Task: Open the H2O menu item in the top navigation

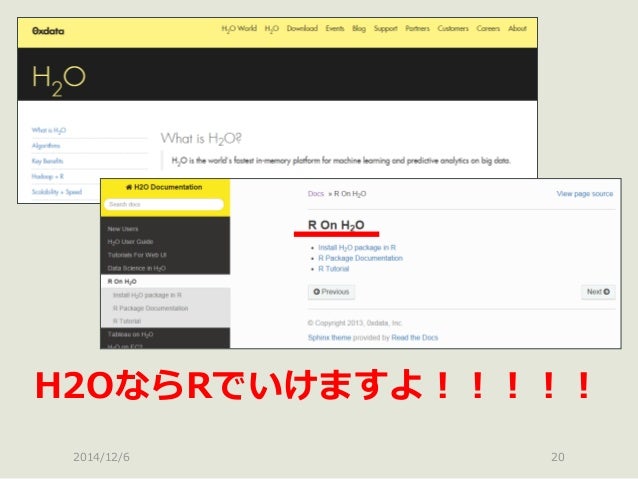Action: tap(271, 28)
